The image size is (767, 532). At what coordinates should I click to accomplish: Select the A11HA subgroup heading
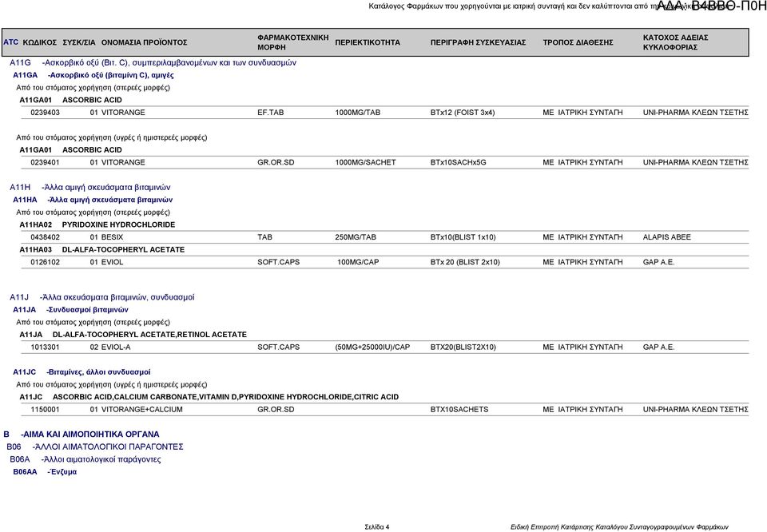(x=93, y=200)
